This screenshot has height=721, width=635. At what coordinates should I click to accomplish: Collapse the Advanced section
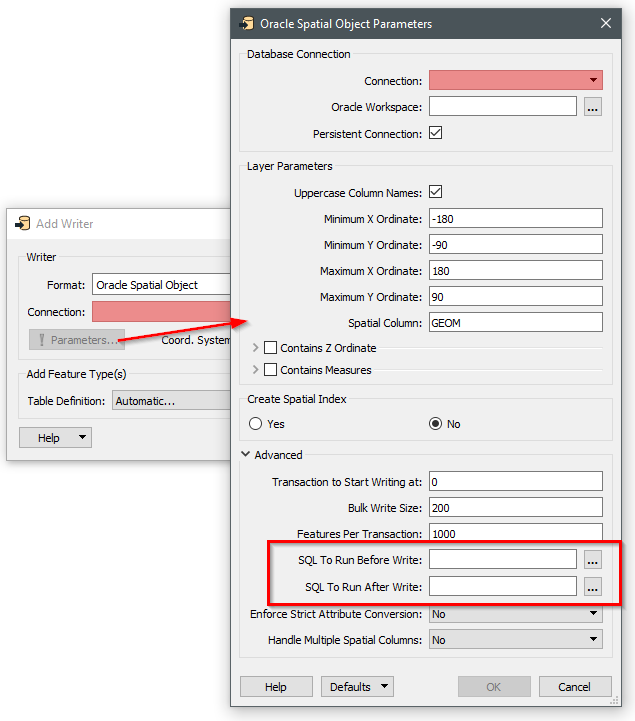point(246,455)
